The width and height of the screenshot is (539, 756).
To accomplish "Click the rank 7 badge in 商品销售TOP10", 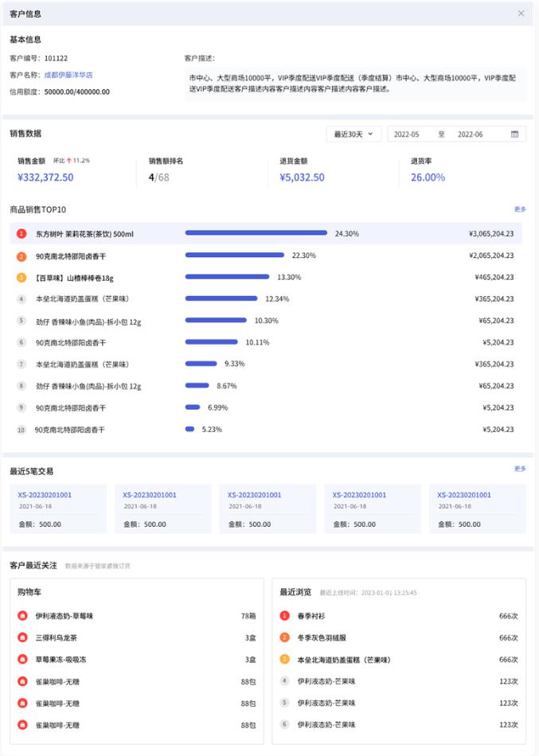I will coord(21,364).
